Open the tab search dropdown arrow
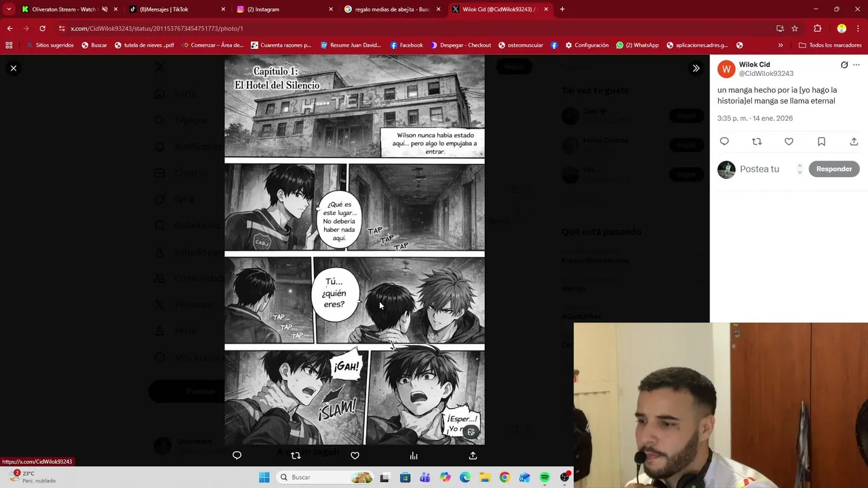Viewport: 868px width, 488px height. [x=8, y=9]
